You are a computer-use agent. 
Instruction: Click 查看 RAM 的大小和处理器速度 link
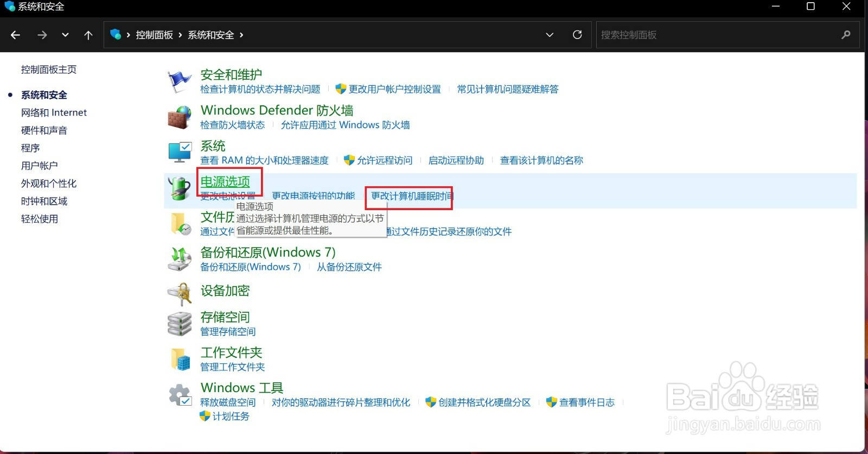tap(264, 160)
